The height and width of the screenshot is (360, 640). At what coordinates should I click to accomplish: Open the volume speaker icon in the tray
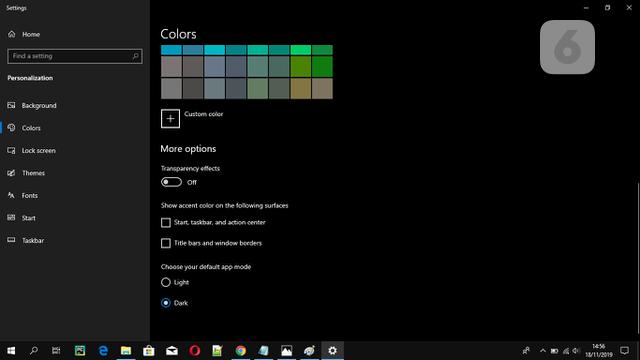click(576, 351)
